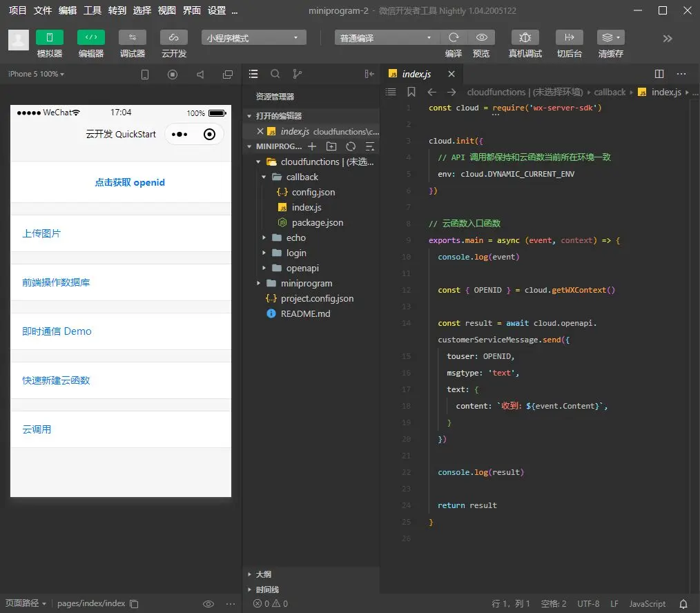Click the split editor icon

click(659, 74)
